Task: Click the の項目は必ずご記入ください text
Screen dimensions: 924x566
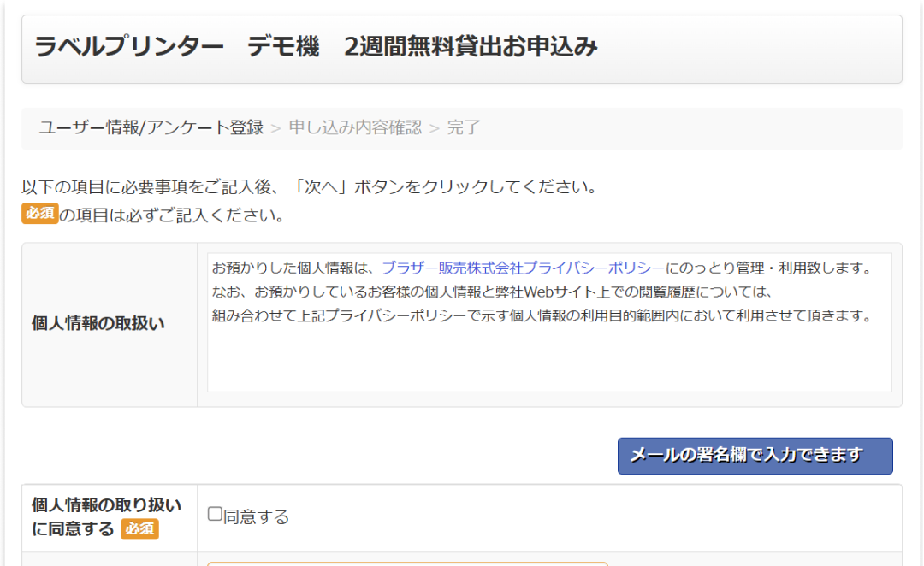Action: [172, 215]
